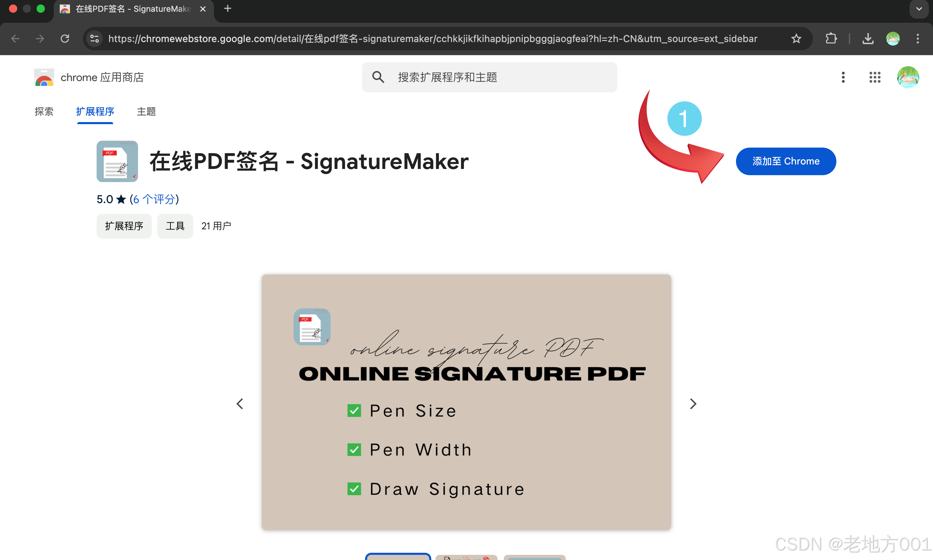Screen dimensions: 933x560
Task: Click the 添加至 Chrome button
Action: tap(786, 161)
